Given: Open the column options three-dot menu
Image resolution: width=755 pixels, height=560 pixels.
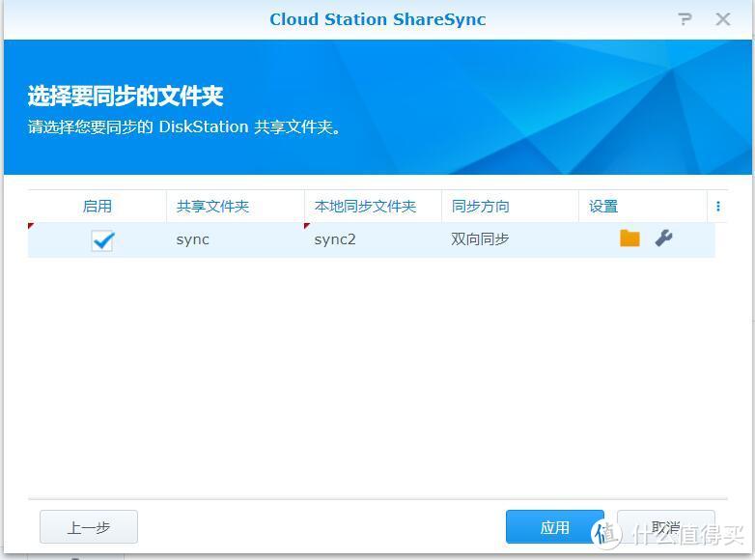Looking at the screenshot, I should point(718,207).
